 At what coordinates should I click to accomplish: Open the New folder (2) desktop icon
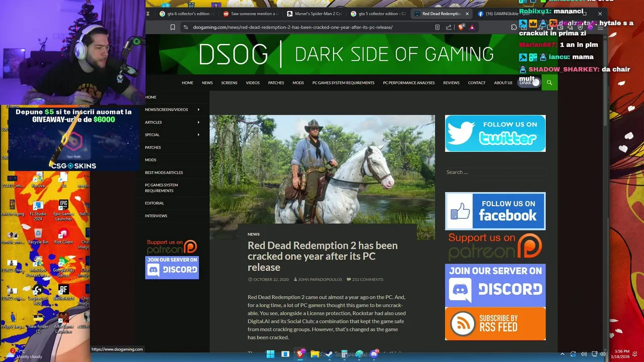(38, 323)
